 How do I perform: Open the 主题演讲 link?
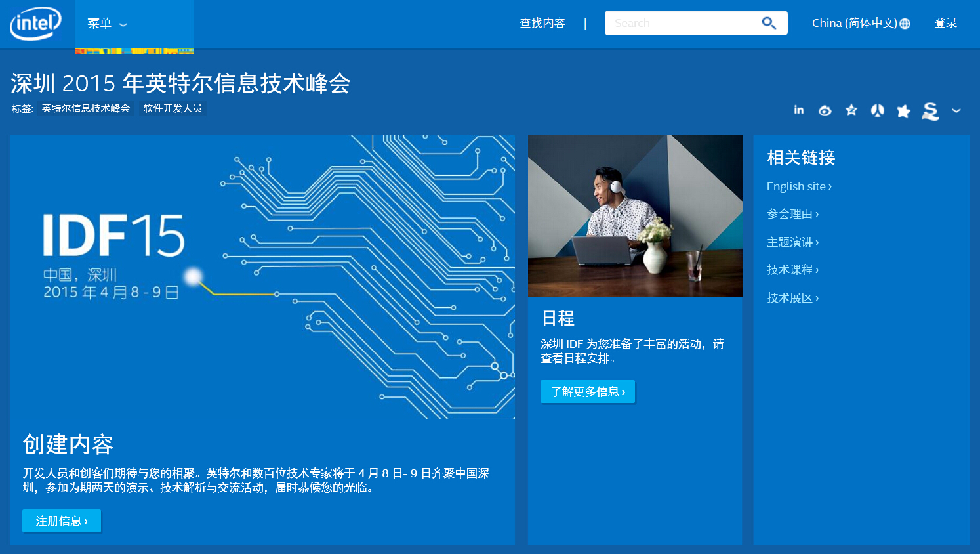coord(792,242)
